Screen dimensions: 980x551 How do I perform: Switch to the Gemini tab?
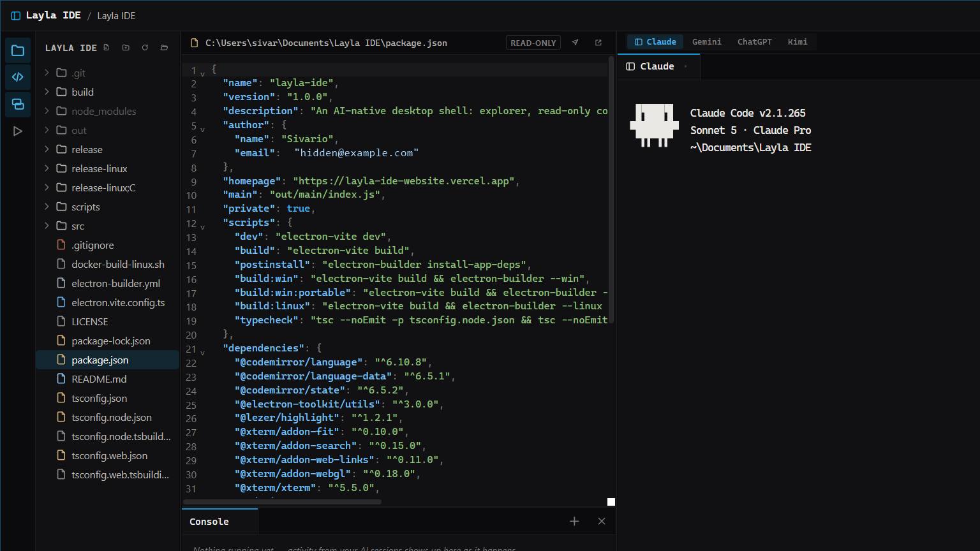click(x=707, y=41)
